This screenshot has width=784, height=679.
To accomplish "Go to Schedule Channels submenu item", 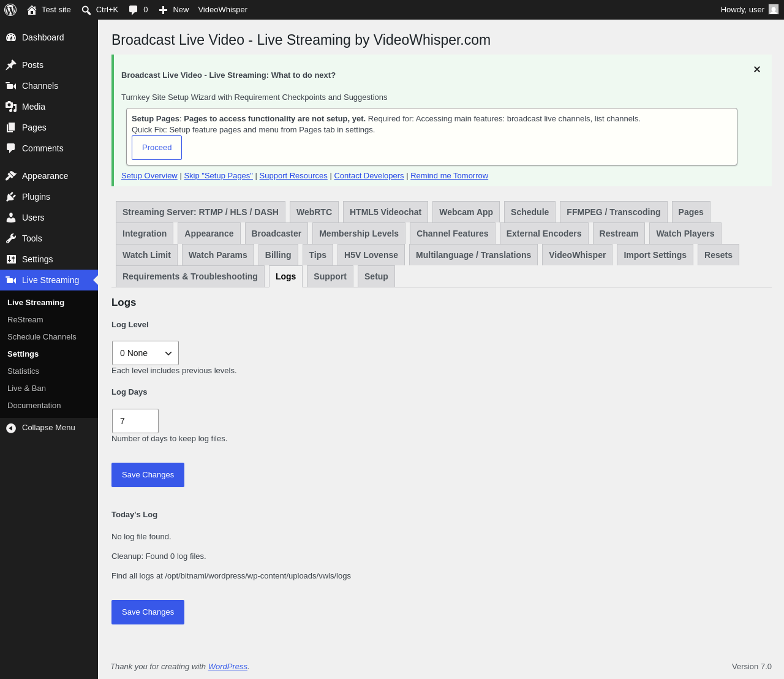I will click(x=42, y=337).
